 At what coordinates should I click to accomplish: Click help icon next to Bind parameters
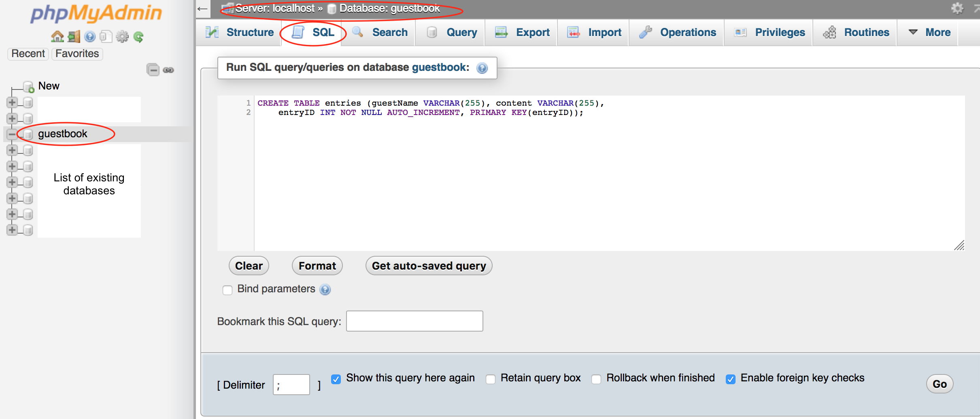pyautogui.click(x=325, y=290)
